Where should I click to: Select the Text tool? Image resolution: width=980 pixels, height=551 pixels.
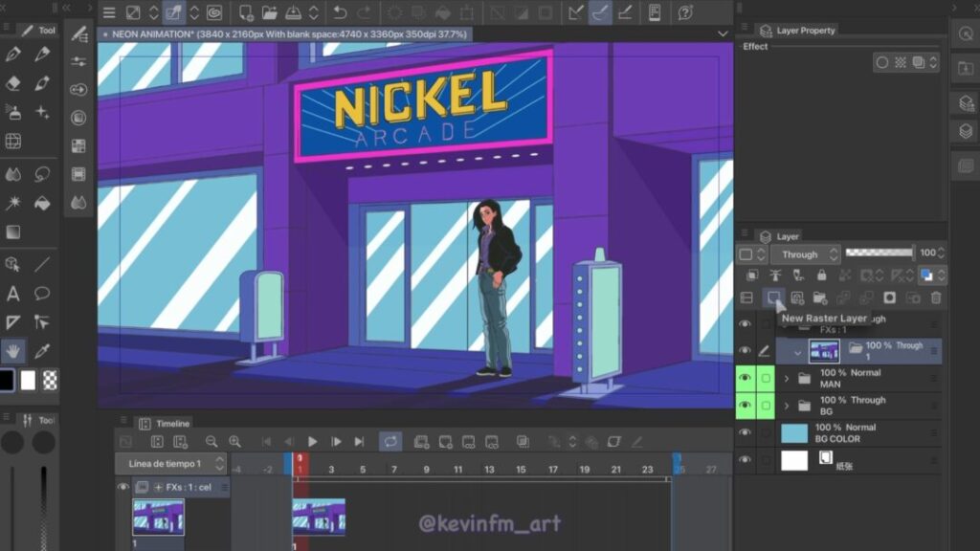coord(13,294)
